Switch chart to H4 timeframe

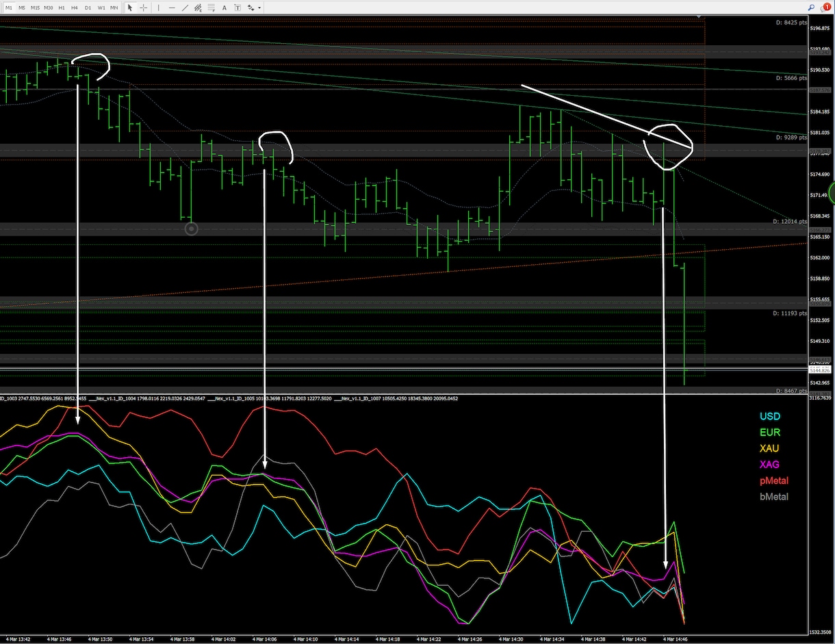click(x=75, y=8)
